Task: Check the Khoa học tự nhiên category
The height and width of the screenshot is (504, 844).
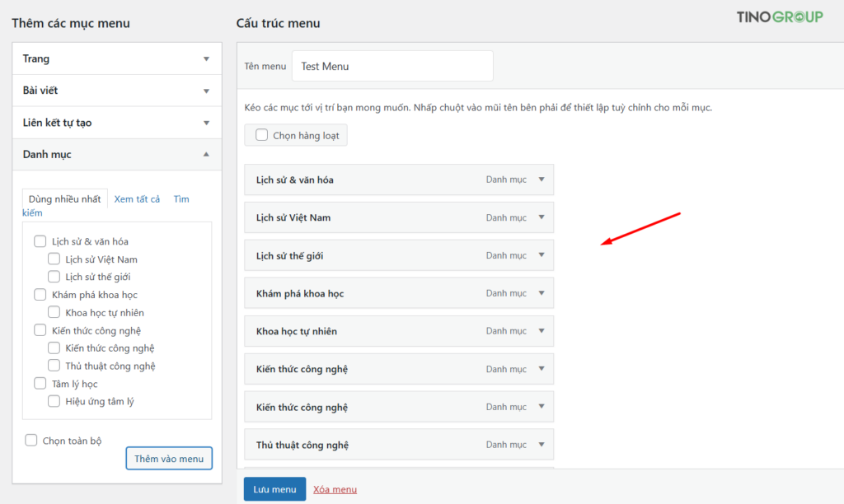Action: tap(54, 312)
